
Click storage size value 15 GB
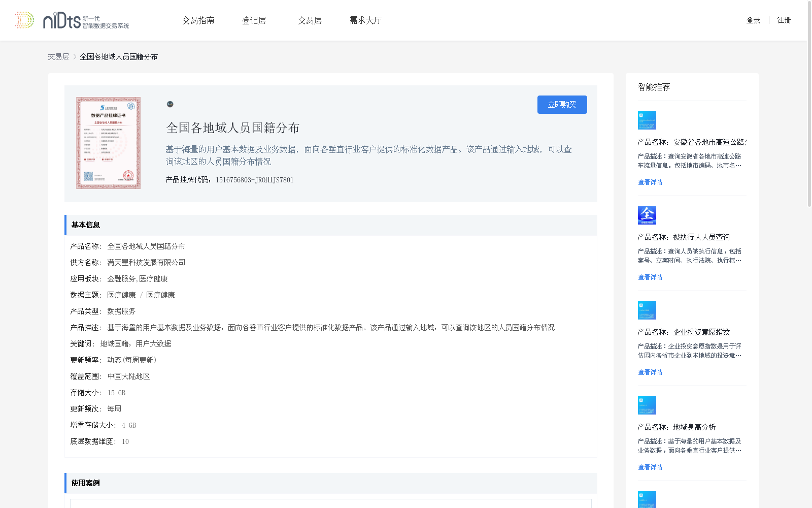point(116,393)
